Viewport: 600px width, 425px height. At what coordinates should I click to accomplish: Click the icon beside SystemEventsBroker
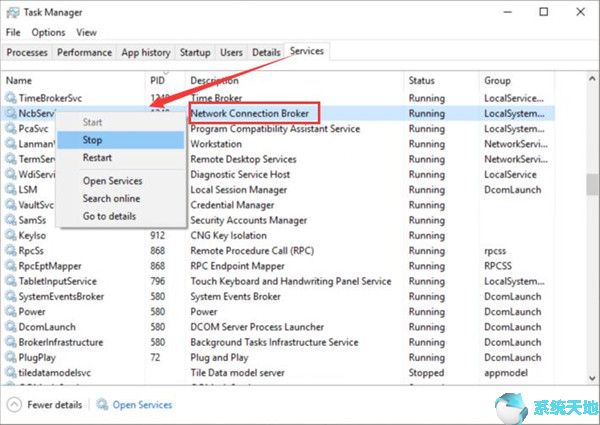point(11,297)
